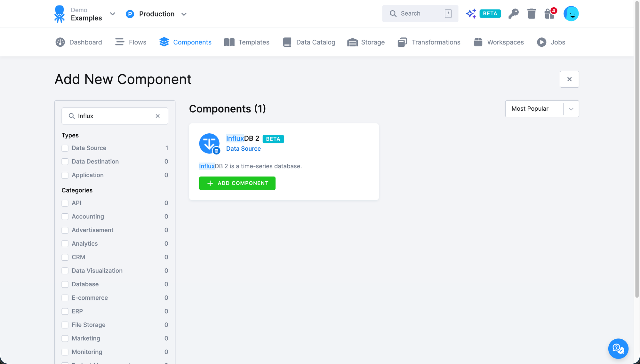The width and height of the screenshot is (640, 364).
Task: Enable the Data Source type filter
Action: 65,148
